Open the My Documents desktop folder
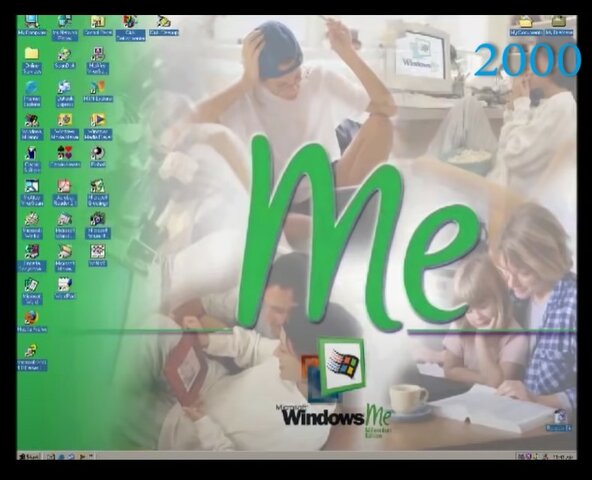This screenshot has width=592, height=480. 526,25
